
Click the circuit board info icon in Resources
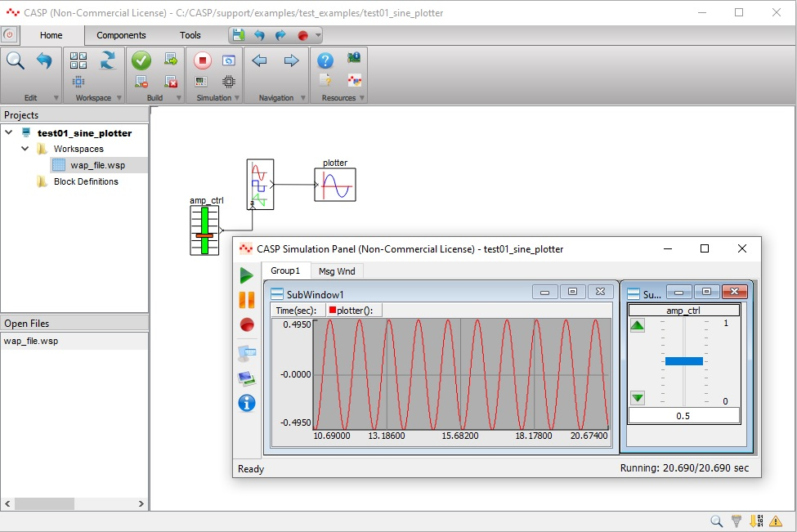(x=354, y=57)
